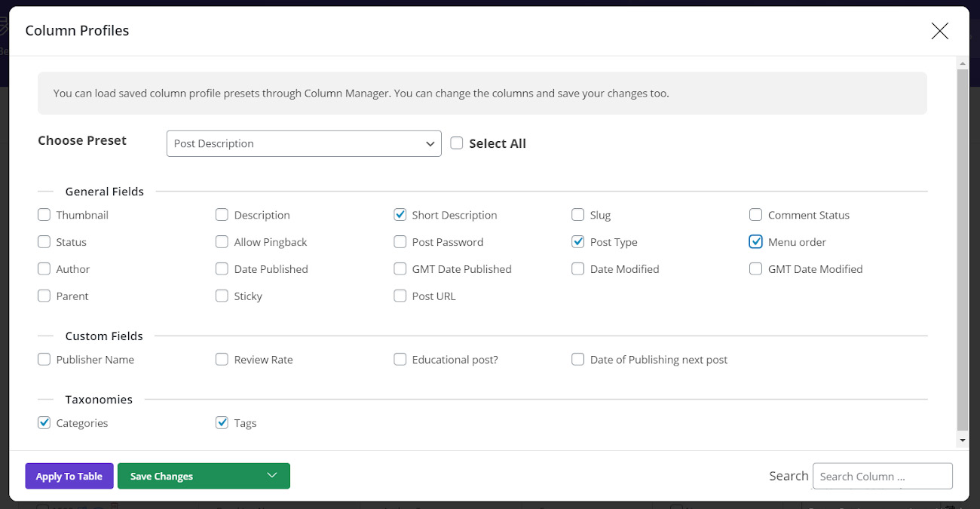980x509 pixels.
Task: Uncheck the Tags taxonomy
Action: tap(222, 423)
